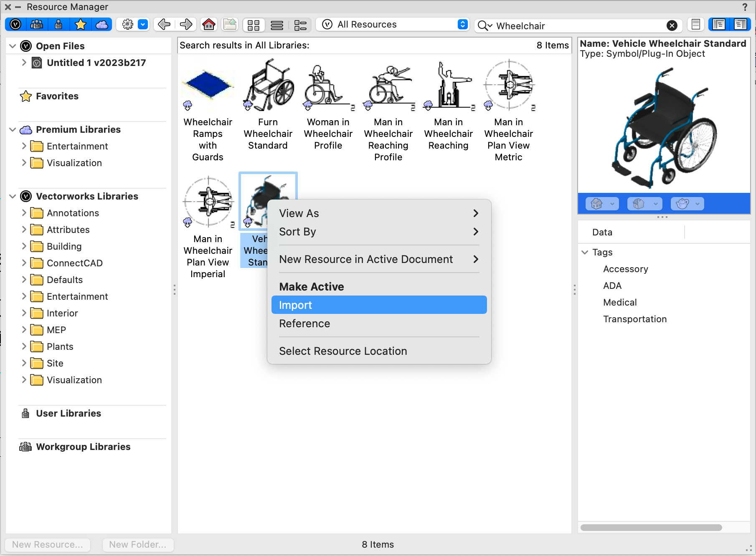The height and width of the screenshot is (556, 756).
Task: Toggle the rightmost preview pane layout button
Action: pyautogui.click(x=741, y=24)
